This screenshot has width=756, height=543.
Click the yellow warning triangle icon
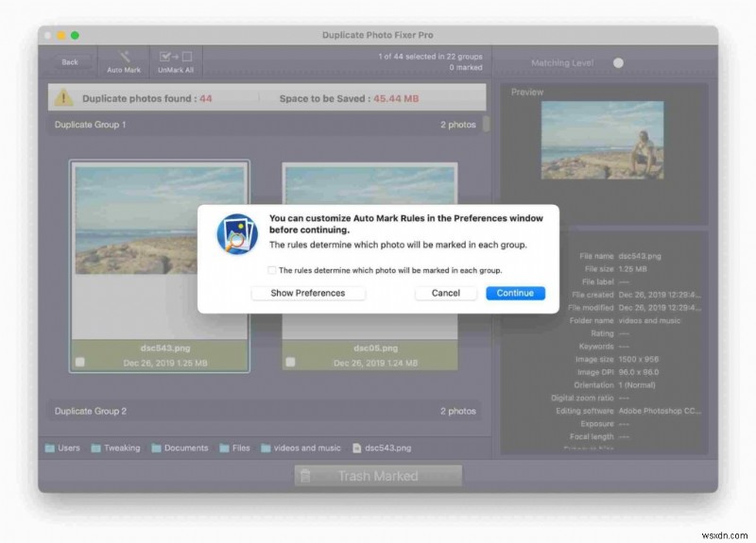click(x=63, y=98)
